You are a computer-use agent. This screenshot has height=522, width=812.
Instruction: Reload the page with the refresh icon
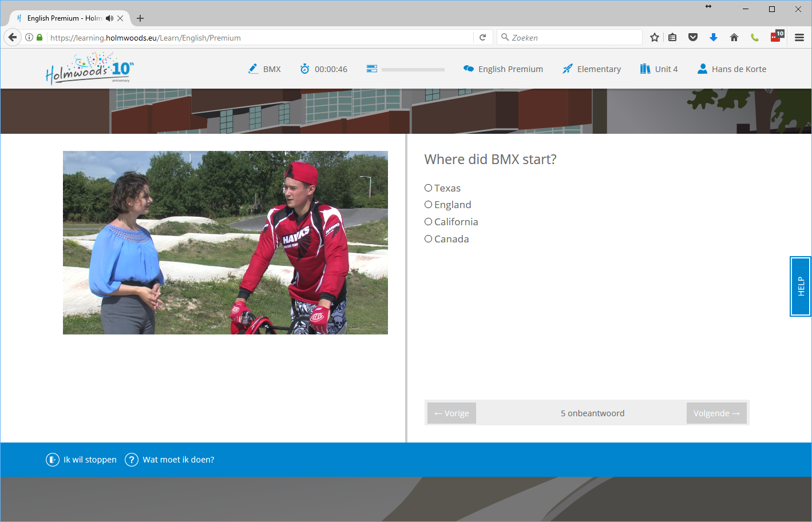point(482,37)
